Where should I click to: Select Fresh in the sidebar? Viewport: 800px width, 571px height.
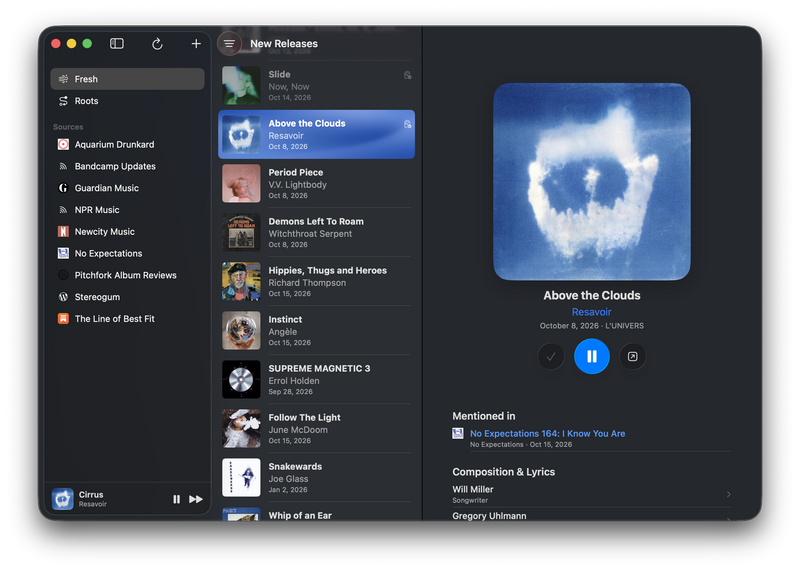[128, 79]
